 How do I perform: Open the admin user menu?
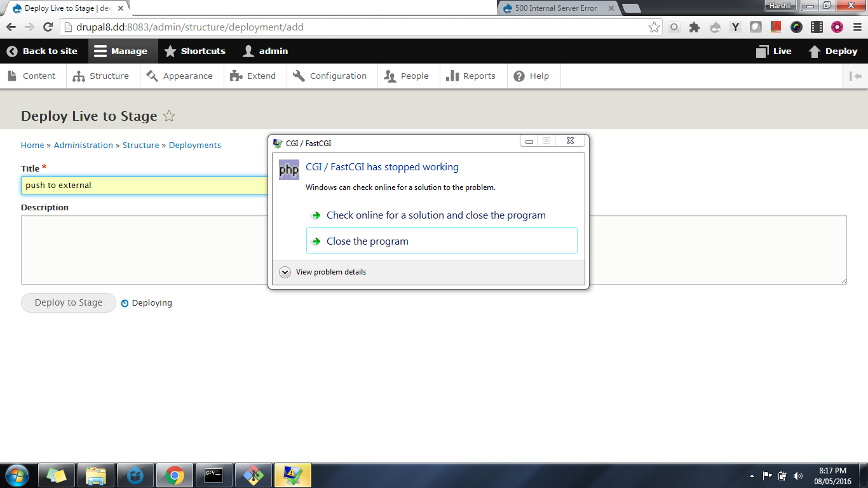pos(266,51)
